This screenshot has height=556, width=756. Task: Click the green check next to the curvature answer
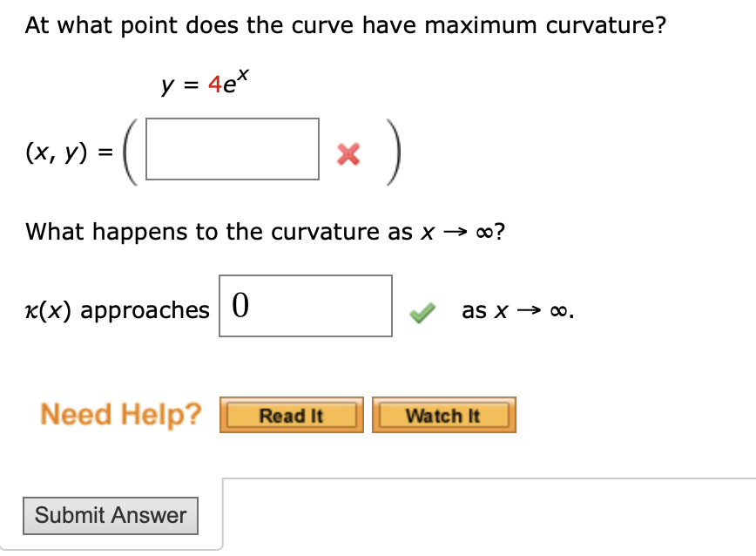(422, 314)
